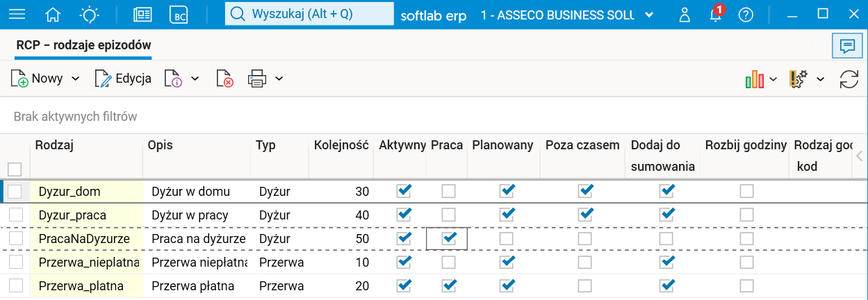Click the help question mark icon
868x300 pixels.
746,15
